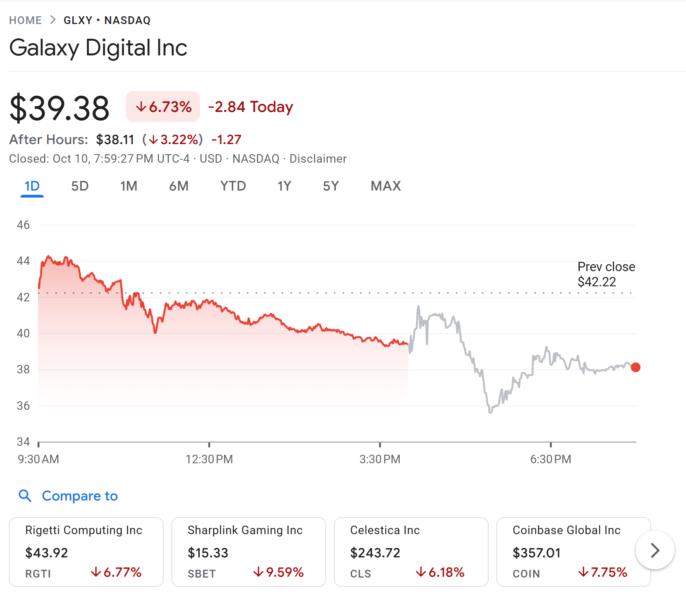
Task: Click the red end-of-chart price dot
Action: (636, 367)
